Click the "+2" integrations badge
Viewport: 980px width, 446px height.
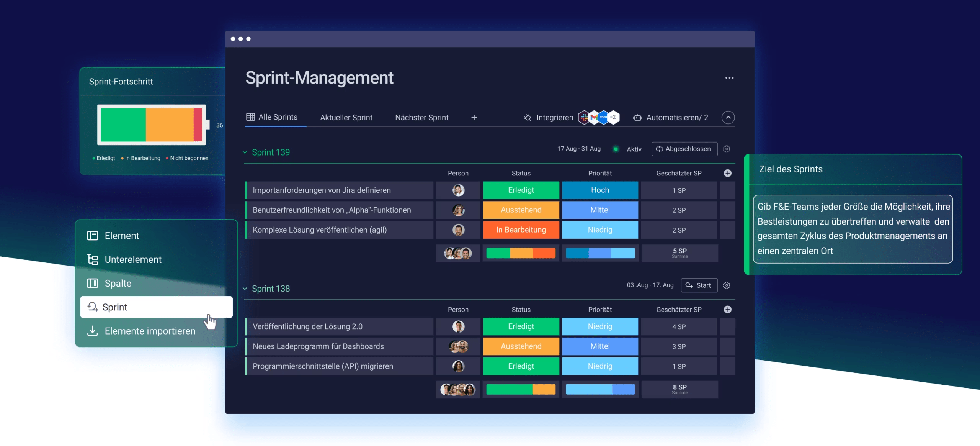coord(613,118)
